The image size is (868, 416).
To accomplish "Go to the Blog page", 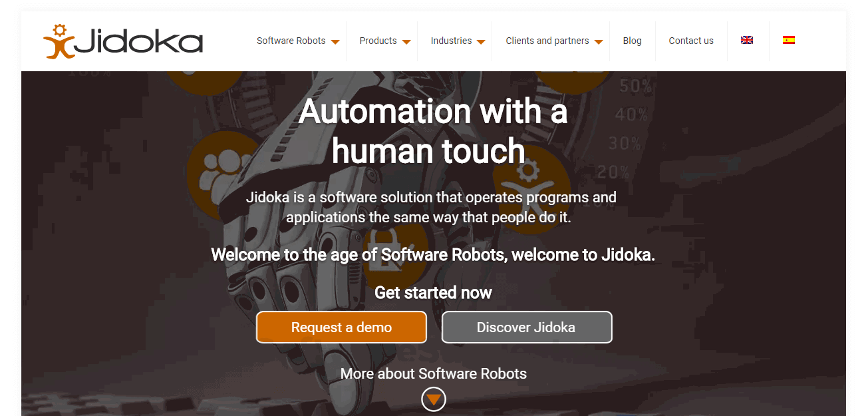I will (633, 41).
